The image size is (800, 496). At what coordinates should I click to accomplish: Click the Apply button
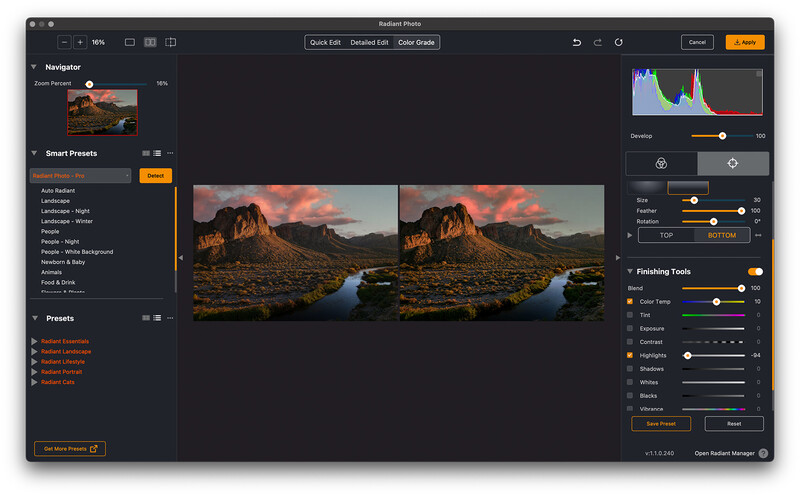745,42
